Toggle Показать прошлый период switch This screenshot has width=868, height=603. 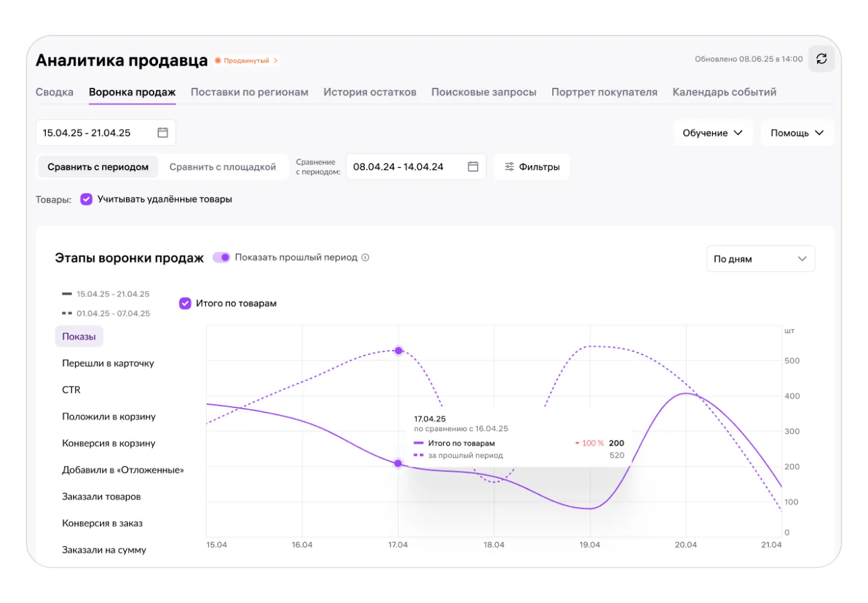tap(222, 258)
